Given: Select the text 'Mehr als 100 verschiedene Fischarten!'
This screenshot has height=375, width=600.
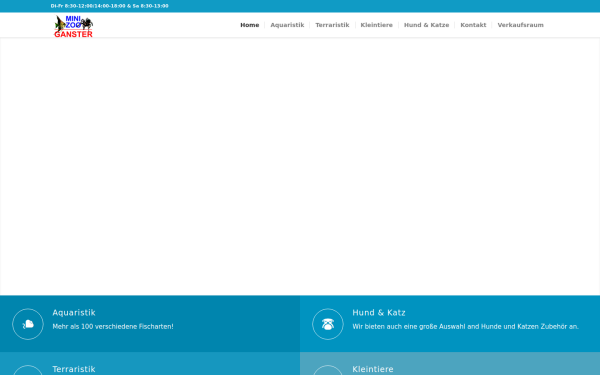Looking at the screenshot, I should pyautogui.click(x=113, y=327).
